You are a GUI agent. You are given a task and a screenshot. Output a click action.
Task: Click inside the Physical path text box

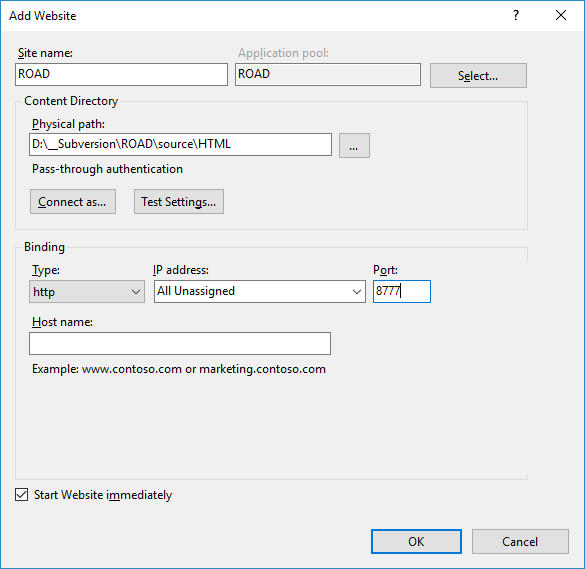180,144
